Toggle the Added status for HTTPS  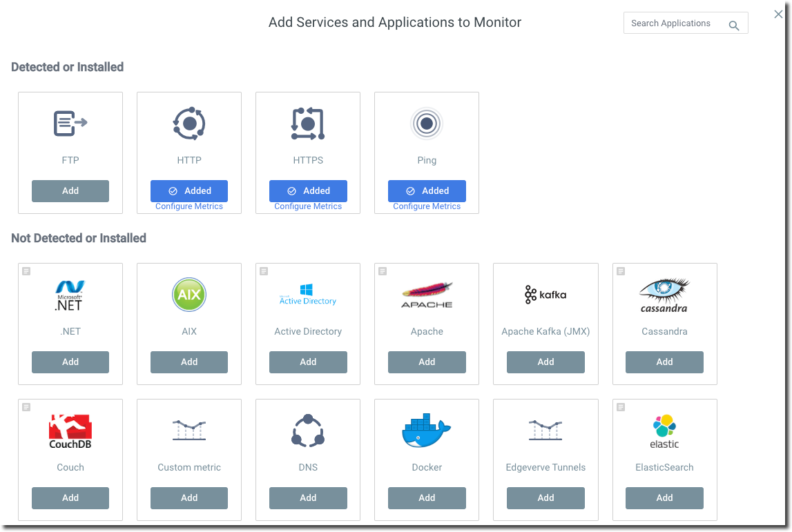click(x=307, y=190)
